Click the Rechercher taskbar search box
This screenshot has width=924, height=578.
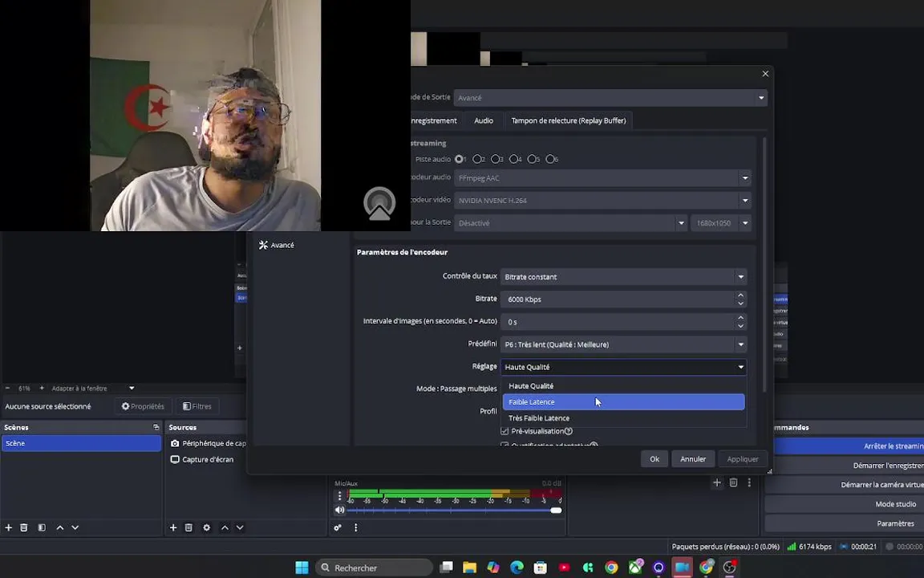click(x=374, y=568)
